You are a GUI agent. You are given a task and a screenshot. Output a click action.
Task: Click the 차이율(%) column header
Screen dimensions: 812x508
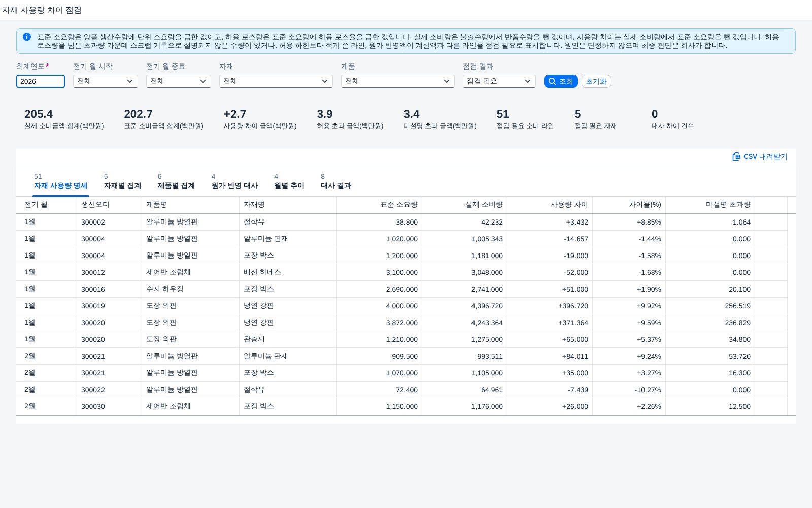tap(629, 205)
